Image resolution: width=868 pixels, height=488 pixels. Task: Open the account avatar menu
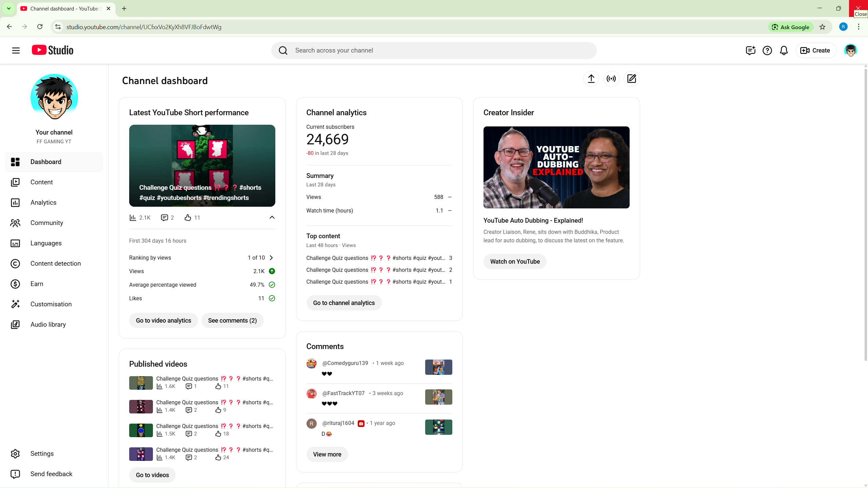coord(850,50)
